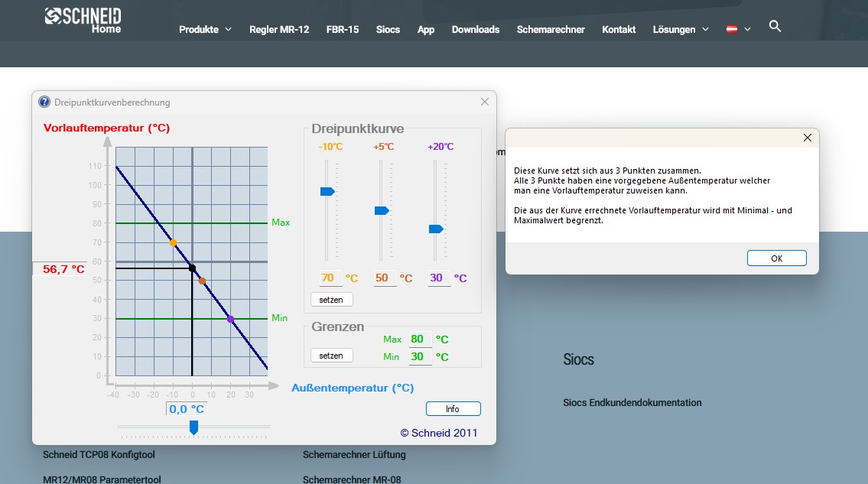This screenshot has width=868, height=484.
Task: Close the info message dialog
Action: (x=807, y=138)
